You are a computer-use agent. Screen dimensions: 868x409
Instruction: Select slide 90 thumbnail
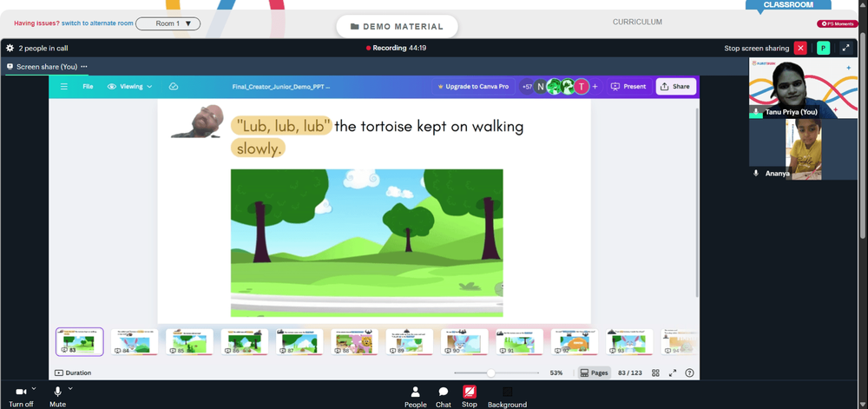click(464, 341)
